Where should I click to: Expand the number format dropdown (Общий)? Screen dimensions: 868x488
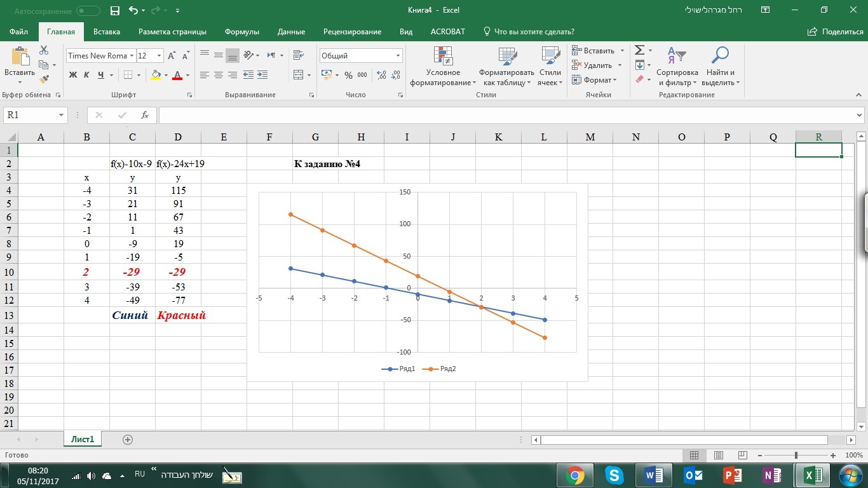point(398,56)
